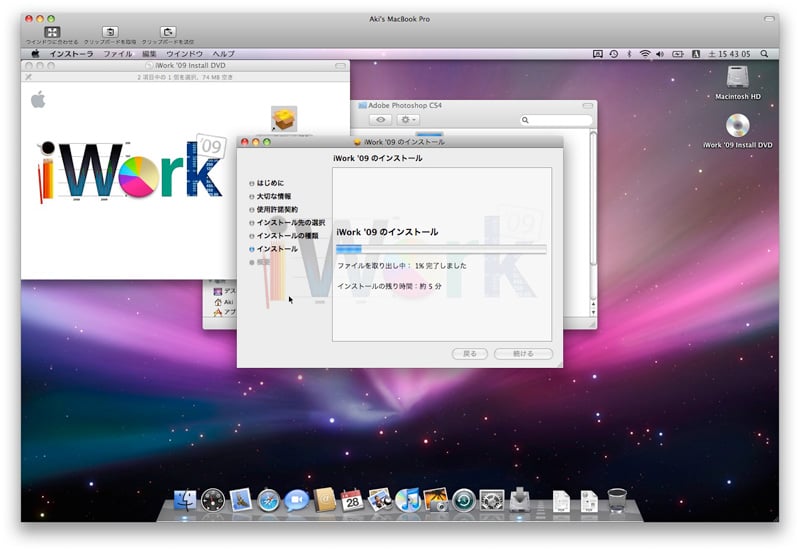The height and width of the screenshot is (551, 800).
Task: Click the Bluetooth menu bar icon
Action: (629, 54)
